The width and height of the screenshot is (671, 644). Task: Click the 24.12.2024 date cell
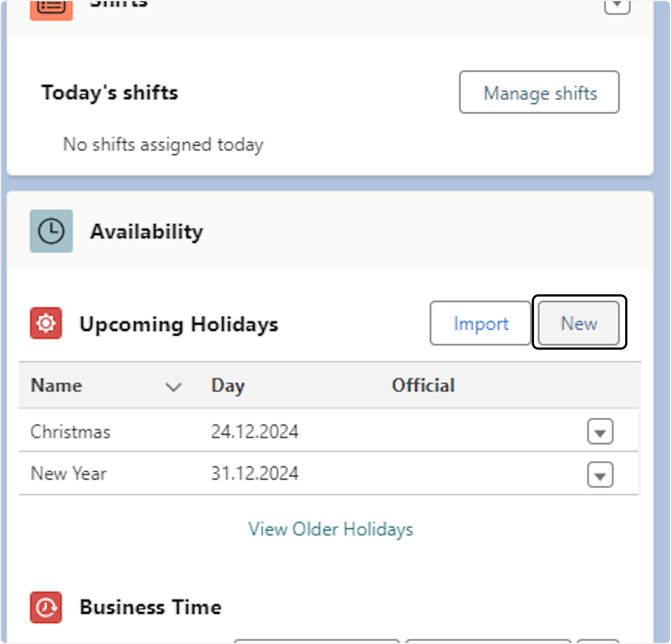click(x=254, y=432)
